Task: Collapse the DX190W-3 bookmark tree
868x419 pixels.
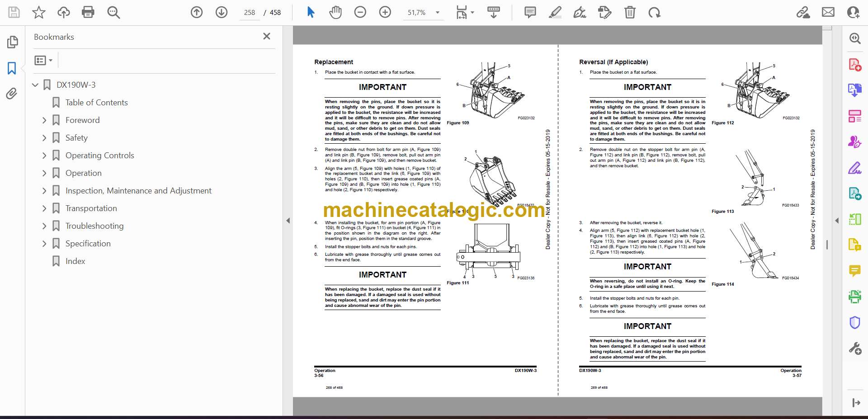Action: point(35,85)
